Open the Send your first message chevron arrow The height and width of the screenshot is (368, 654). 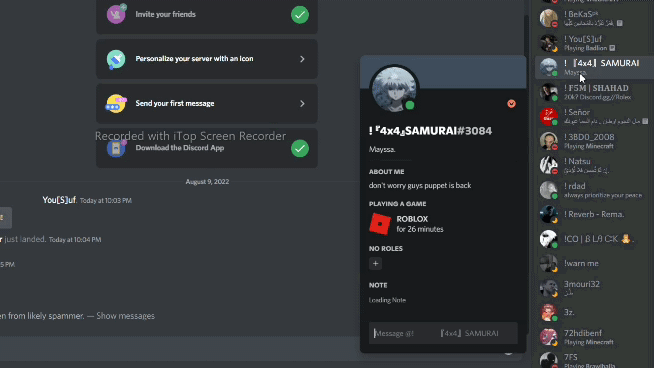point(302,103)
